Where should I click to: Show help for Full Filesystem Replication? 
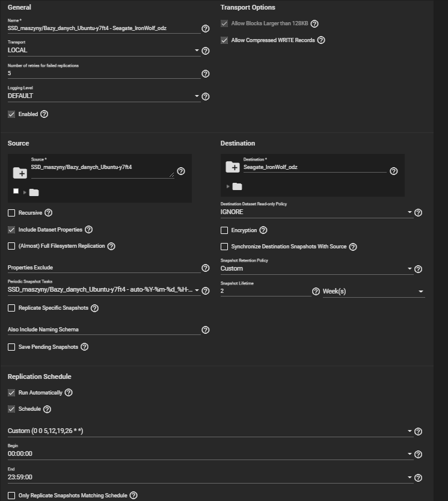point(111,247)
